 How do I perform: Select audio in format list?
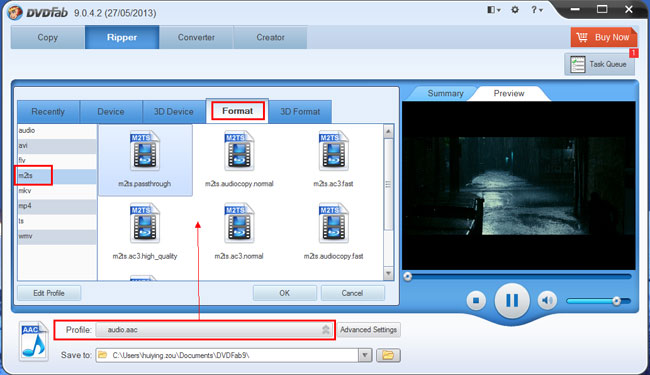pos(57,130)
